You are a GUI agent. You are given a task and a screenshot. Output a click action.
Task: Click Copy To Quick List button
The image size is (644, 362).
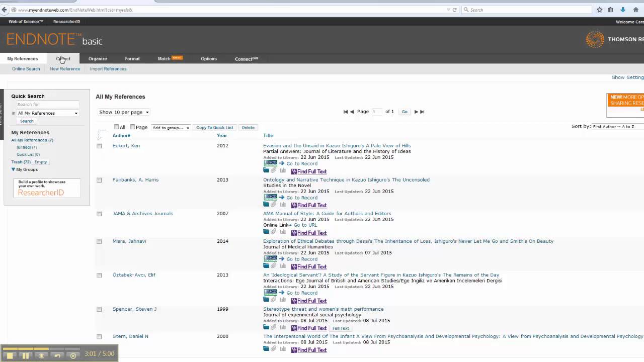pyautogui.click(x=215, y=128)
